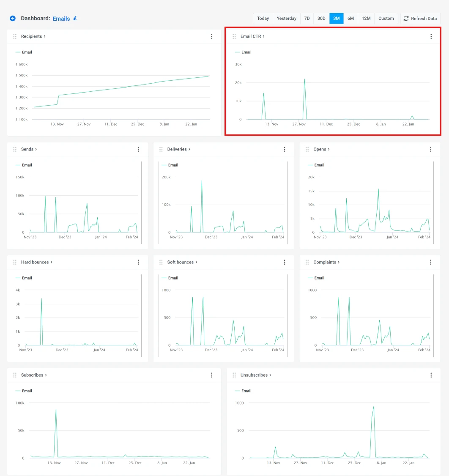This screenshot has height=476, width=449.
Task: Open the kebab menu on Email CTR card
Action: 431,36
